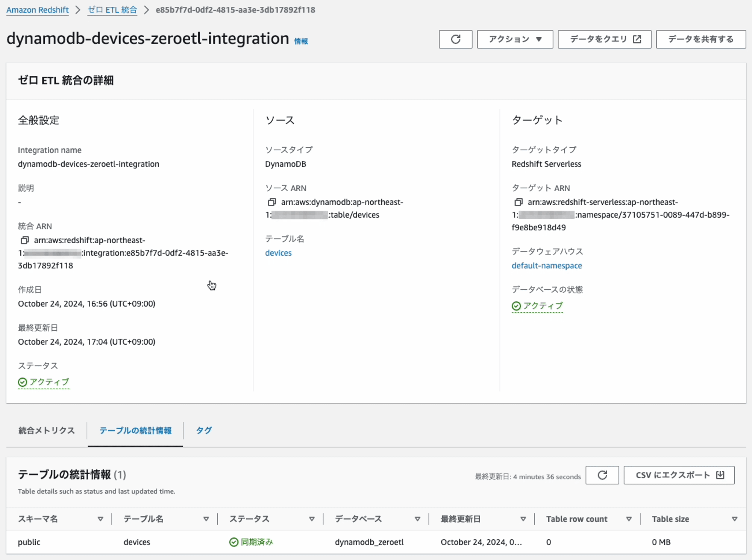This screenshot has width=752, height=560.
Task: Select the テーブルの統計情報 tab
Action: pyautogui.click(x=135, y=430)
